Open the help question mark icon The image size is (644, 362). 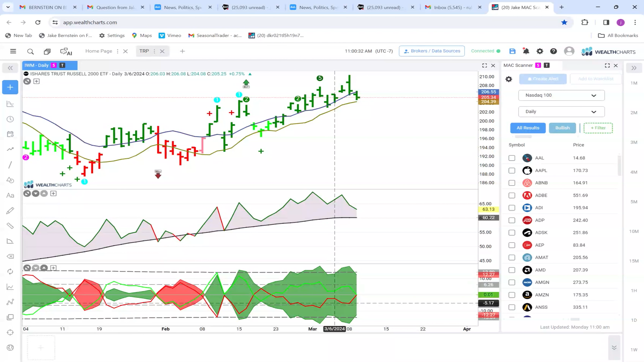[553, 51]
